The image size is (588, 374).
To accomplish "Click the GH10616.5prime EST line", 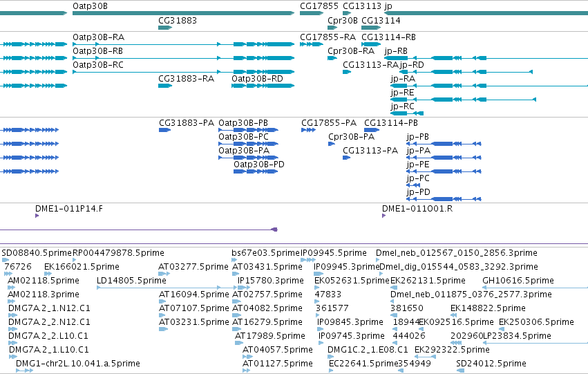I will pos(535,288).
